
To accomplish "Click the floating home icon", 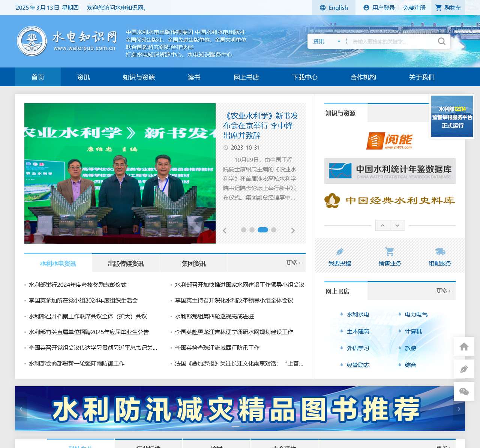I will [464, 346].
